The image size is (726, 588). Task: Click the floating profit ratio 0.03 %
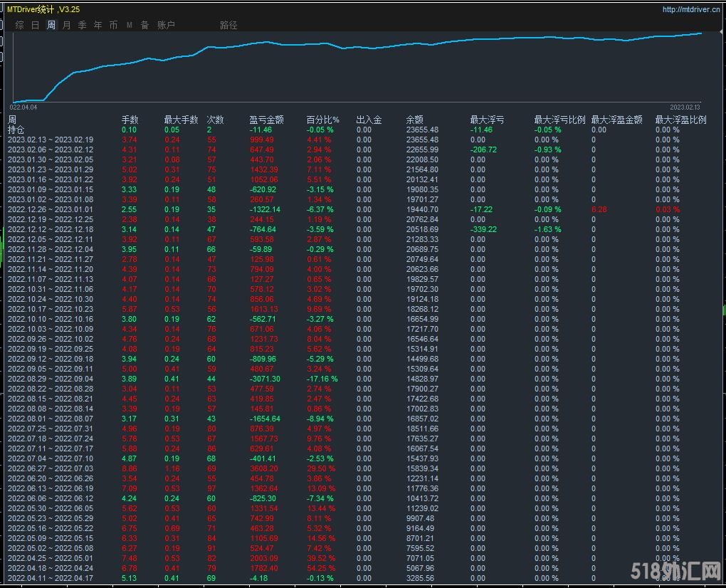tap(668, 210)
